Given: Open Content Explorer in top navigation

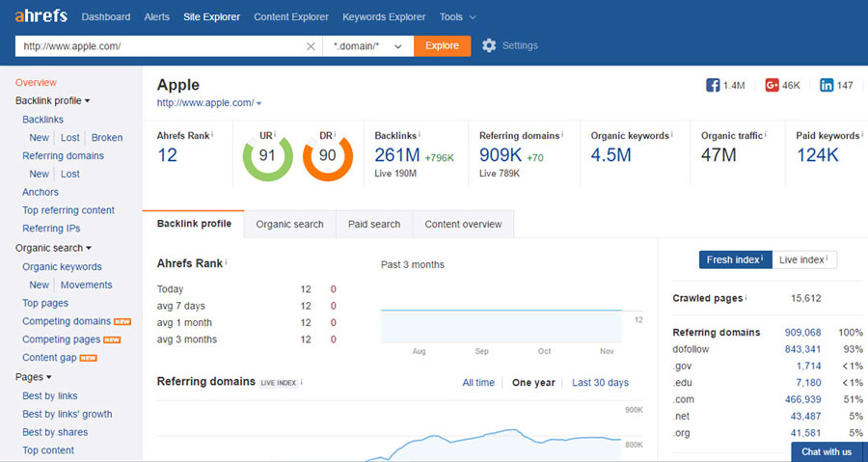Looking at the screenshot, I should pos(291,16).
